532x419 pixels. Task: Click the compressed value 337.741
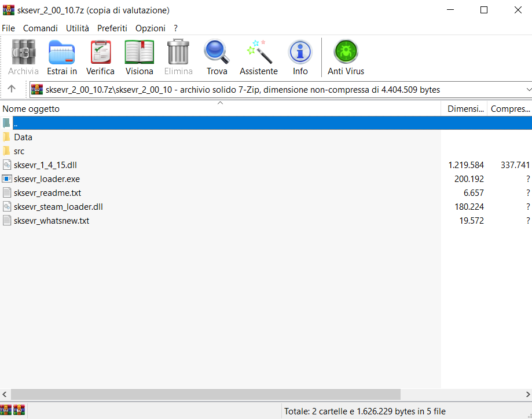pyautogui.click(x=515, y=165)
